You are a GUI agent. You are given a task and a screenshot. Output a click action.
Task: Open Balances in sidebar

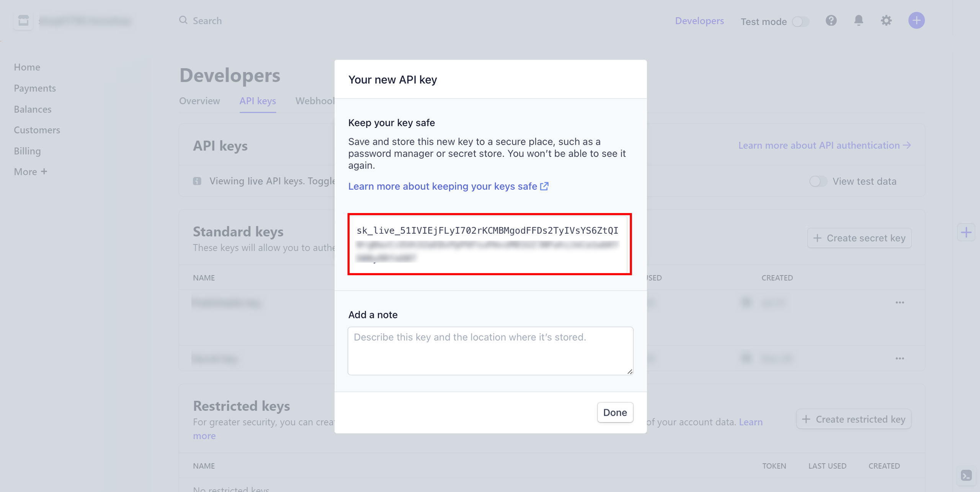33,109
